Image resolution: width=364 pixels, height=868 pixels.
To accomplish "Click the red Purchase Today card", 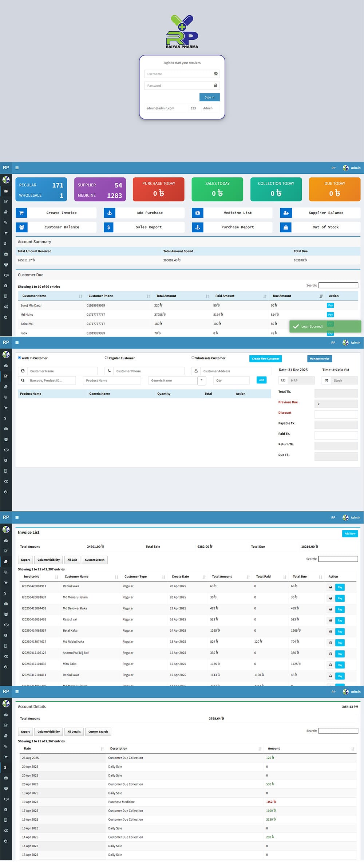I will click(x=159, y=189).
